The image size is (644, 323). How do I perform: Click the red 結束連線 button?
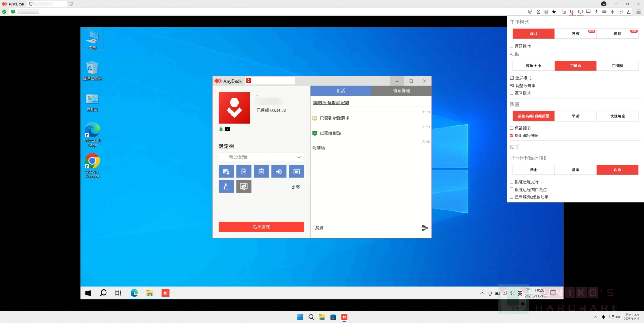[x=261, y=227]
